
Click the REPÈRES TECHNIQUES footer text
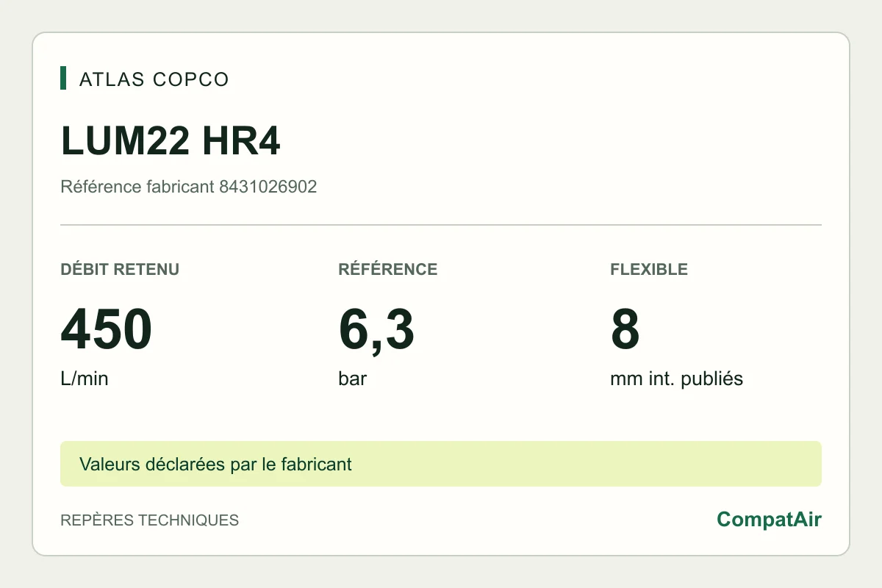click(149, 520)
